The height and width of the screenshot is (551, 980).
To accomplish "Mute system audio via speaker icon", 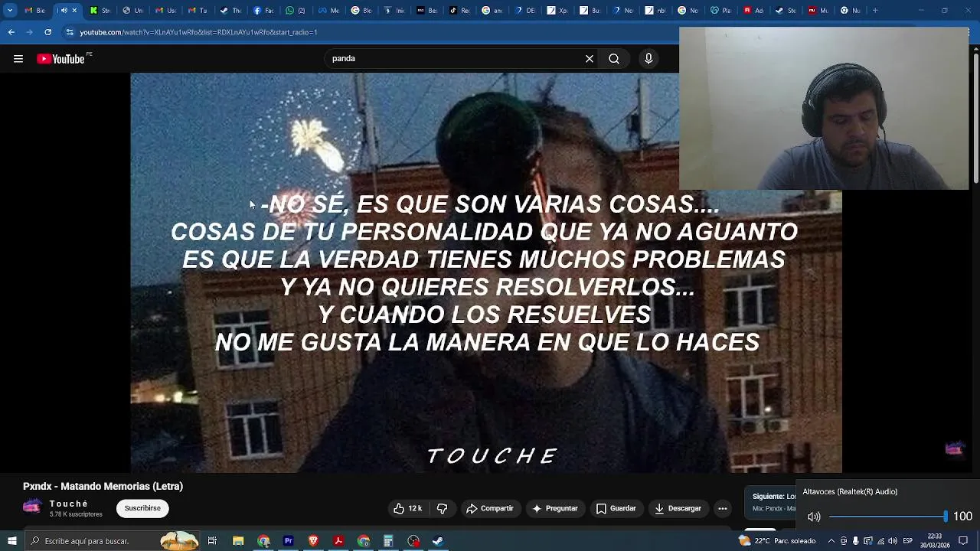I will point(814,517).
